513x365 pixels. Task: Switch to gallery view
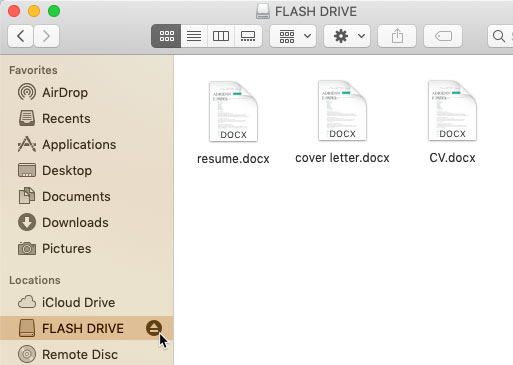248,36
